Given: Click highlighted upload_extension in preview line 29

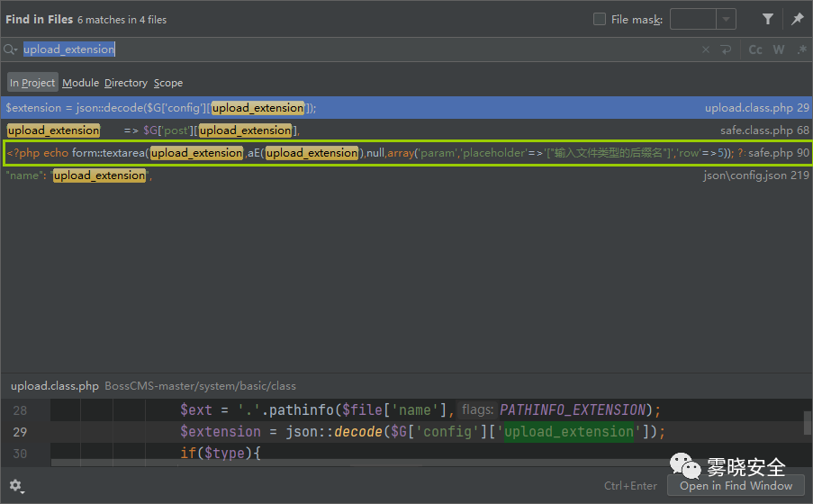Looking at the screenshot, I should [569, 432].
